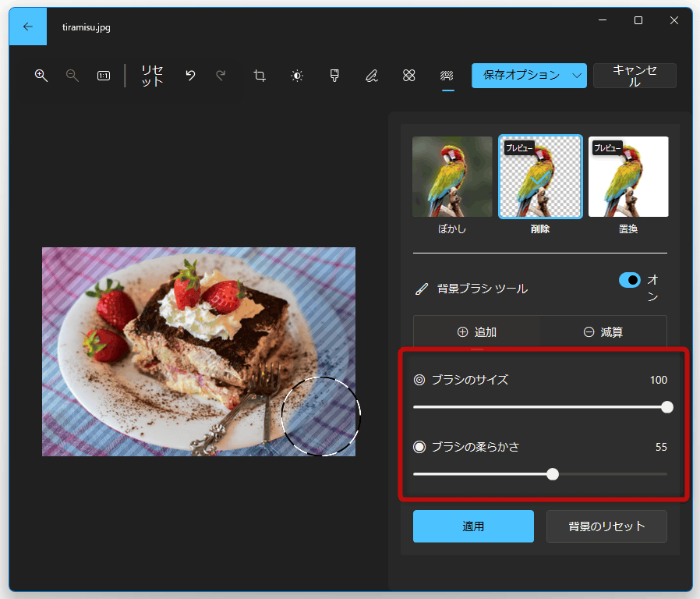This screenshot has width=700, height=599.
Task: Undo the last edit
Action: pos(191,76)
